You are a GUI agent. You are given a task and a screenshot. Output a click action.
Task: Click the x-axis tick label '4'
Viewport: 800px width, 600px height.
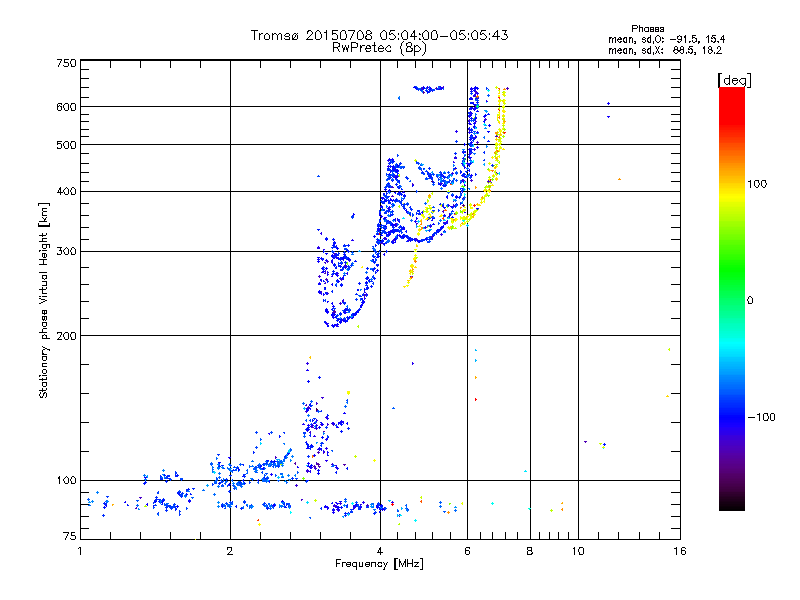[x=380, y=551]
